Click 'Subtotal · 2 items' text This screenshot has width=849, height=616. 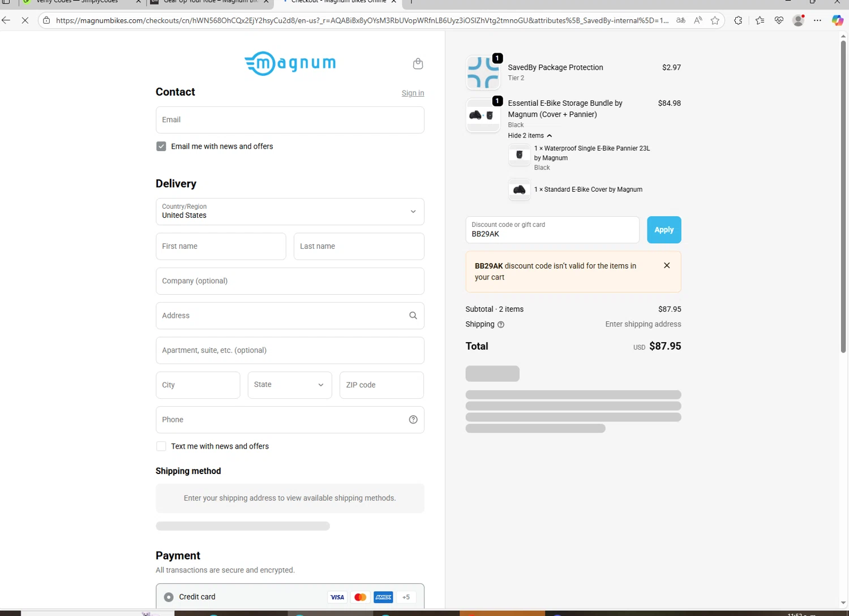[x=494, y=309]
